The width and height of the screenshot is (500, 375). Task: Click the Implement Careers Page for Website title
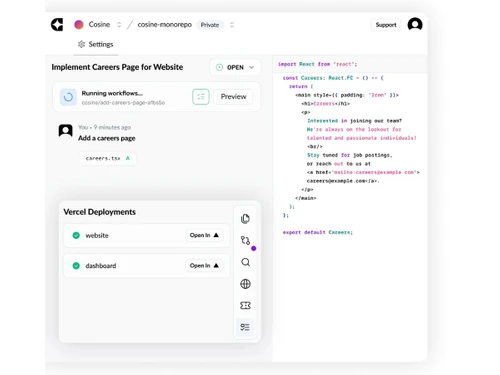pos(117,67)
